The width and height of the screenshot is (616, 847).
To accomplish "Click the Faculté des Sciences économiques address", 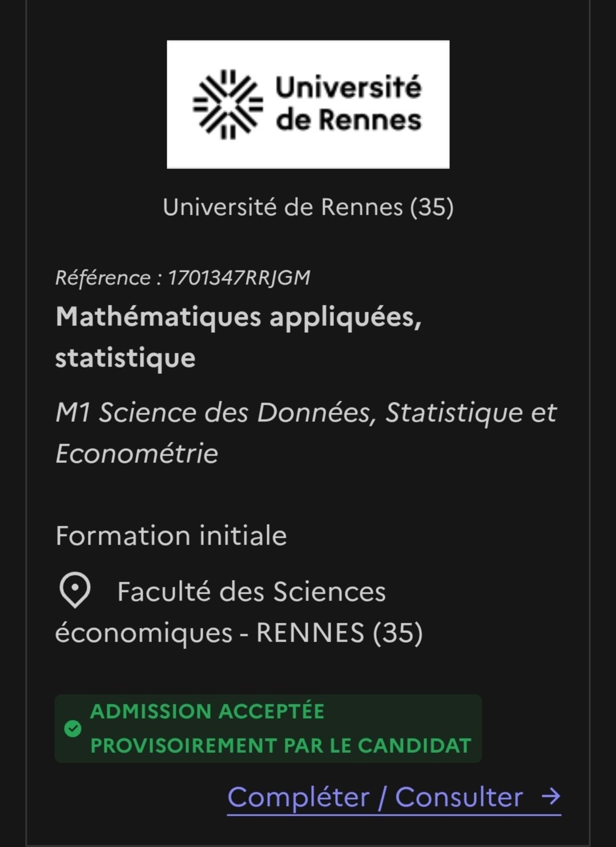I will (x=239, y=612).
